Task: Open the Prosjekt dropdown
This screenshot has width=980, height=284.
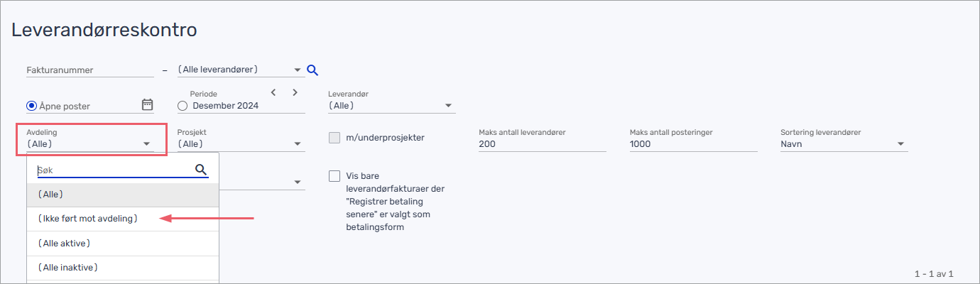Action: point(298,144)
